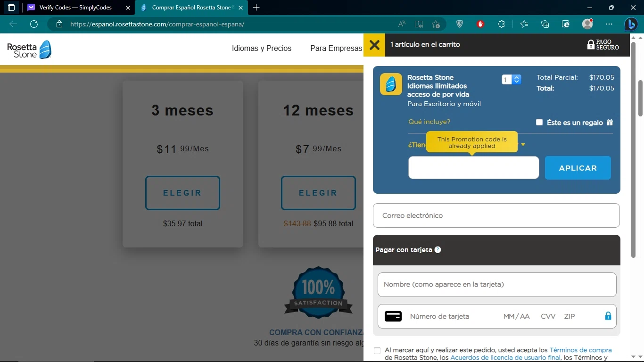Click the Nombre on card field

(497, 285)
